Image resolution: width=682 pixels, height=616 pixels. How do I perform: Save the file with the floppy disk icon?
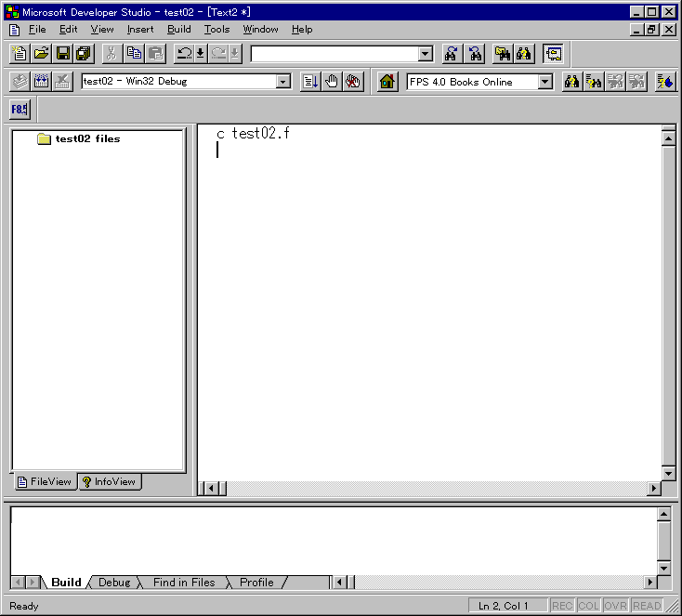point(62,54)
